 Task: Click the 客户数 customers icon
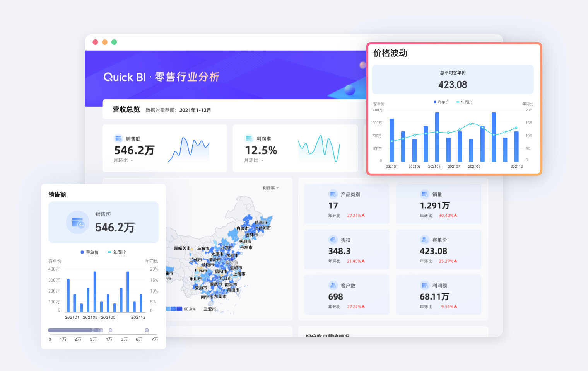[333, 285]
